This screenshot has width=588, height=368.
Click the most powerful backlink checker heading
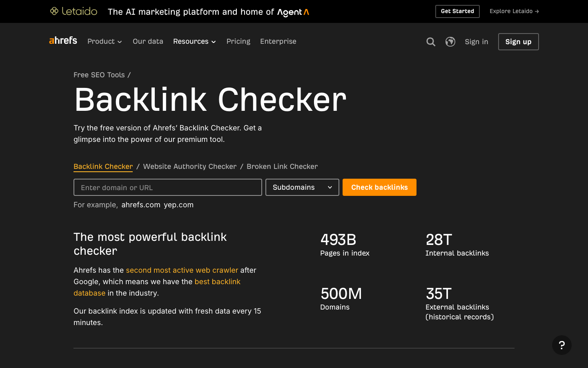[150, 244]
